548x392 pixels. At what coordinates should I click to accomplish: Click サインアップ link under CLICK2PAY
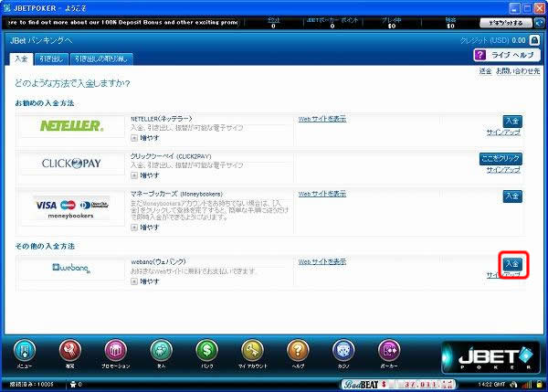pos(503,170)
